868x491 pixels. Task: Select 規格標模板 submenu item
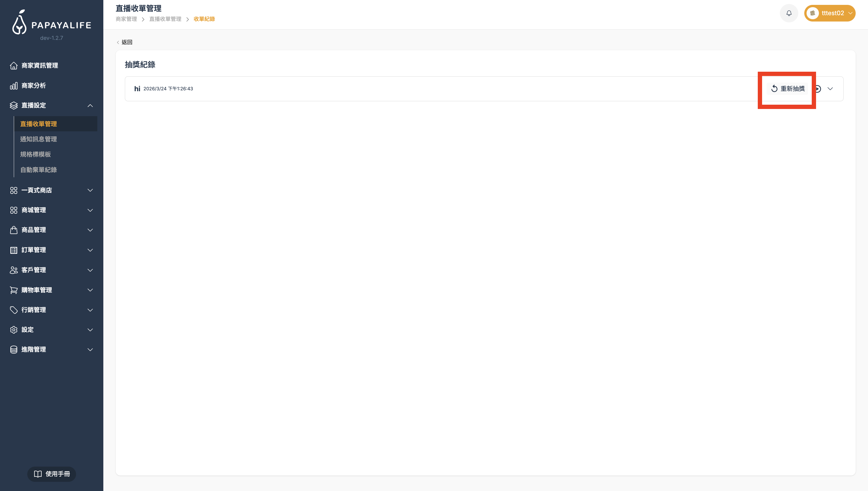pos(35,155)
